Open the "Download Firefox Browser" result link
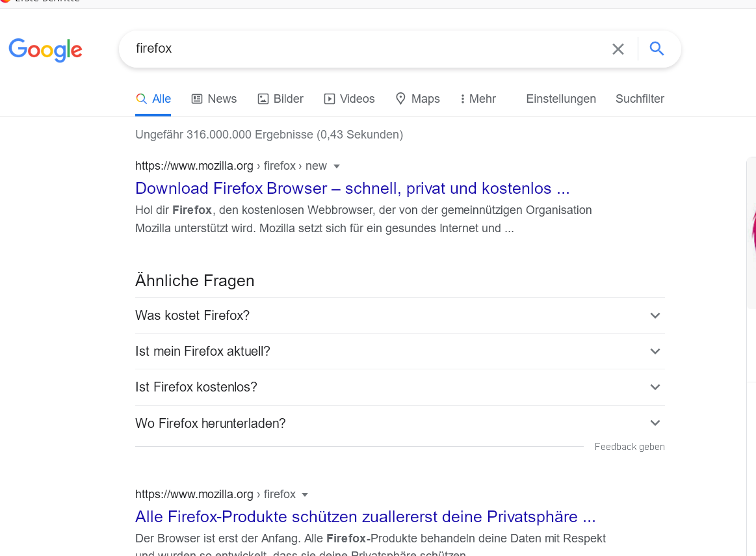This screenshot has width=756, height=556. [352, 189]
